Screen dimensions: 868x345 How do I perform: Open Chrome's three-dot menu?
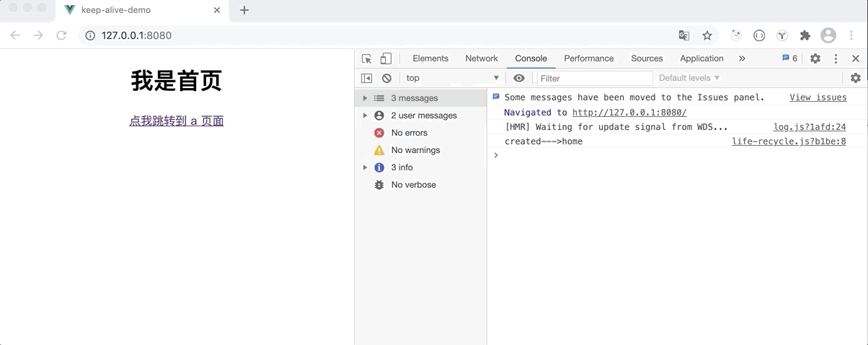[x=851, y=35]
